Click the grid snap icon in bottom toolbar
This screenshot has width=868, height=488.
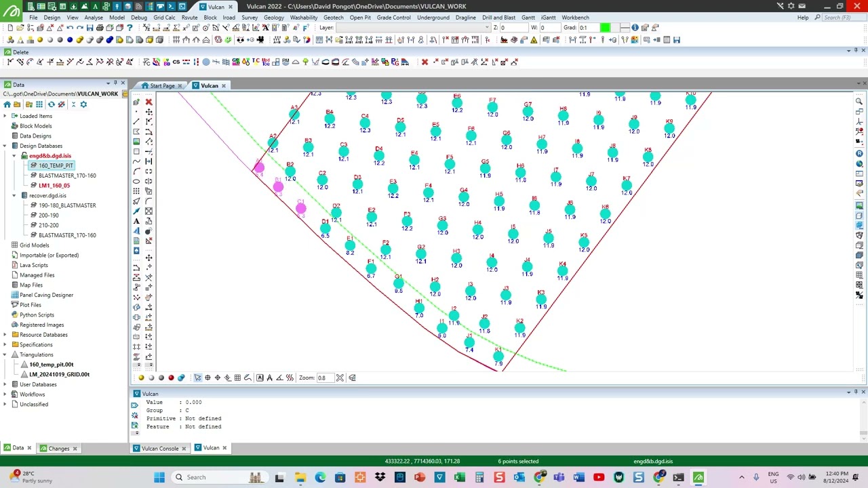click(x=237, y=378)
